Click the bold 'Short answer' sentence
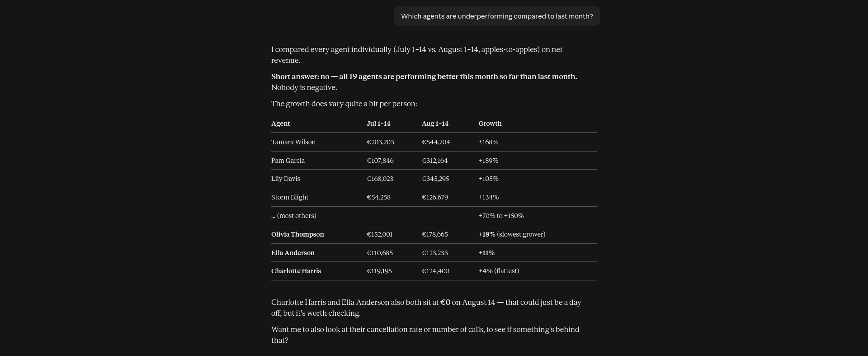The height and width of the screenshot is (356, 868). (424, 76)
